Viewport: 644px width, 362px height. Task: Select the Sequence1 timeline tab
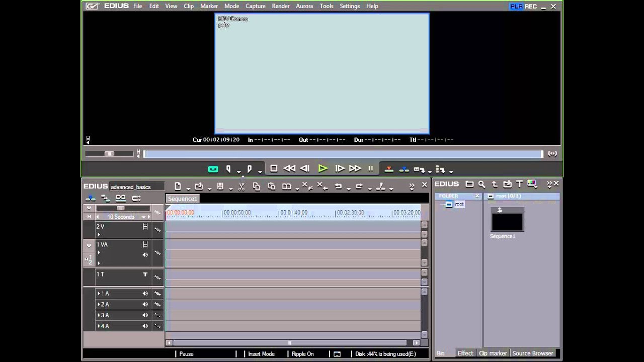coord(182,199)
